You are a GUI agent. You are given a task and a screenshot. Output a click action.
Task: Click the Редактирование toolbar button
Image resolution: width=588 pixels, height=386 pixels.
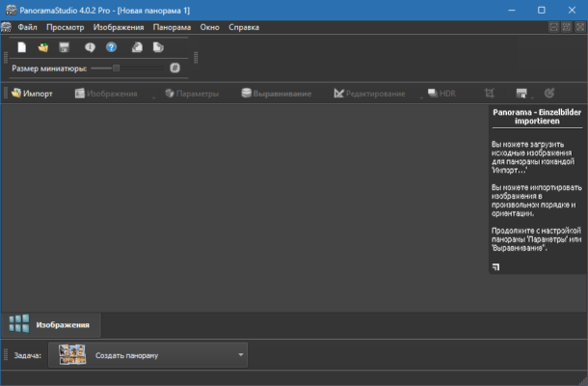click(x=369, y=94)
